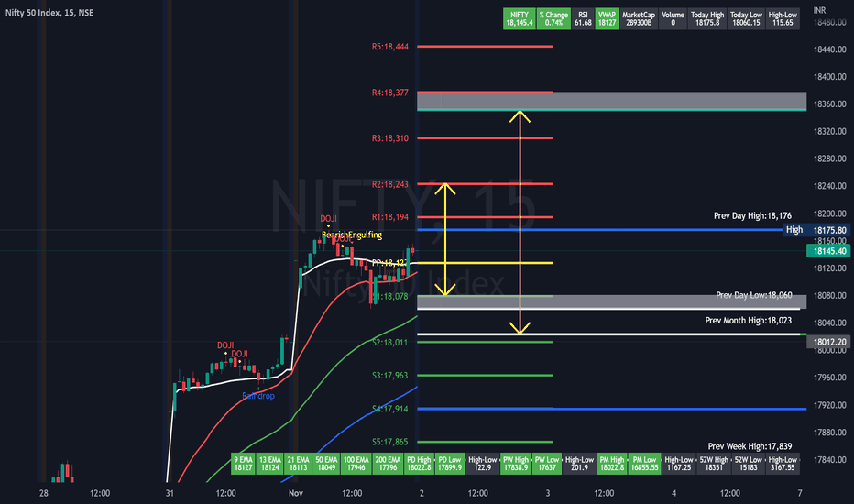Select 17960.00 on the price axis
This screenshot has height=504, width=854.
[829, 378]
